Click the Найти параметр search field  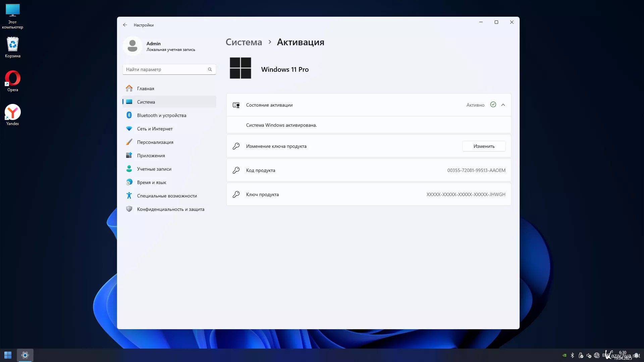(x=166, y=69)
